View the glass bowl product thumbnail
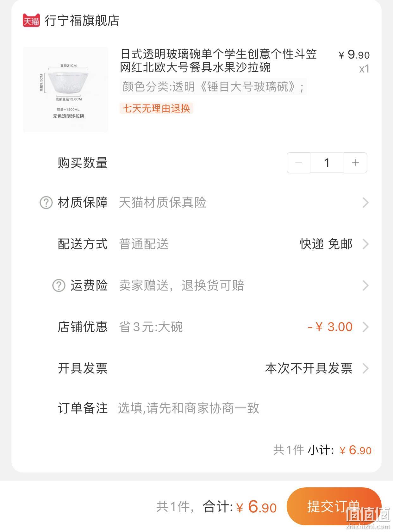The width and height of the screenshot is (393, 532). tap(65, 90)
